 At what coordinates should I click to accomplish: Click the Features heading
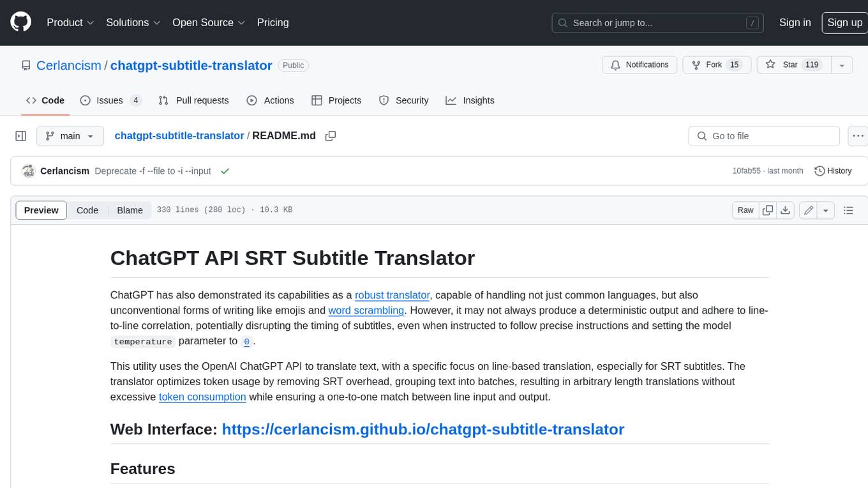pyautogui.click(x=143, y=469)
